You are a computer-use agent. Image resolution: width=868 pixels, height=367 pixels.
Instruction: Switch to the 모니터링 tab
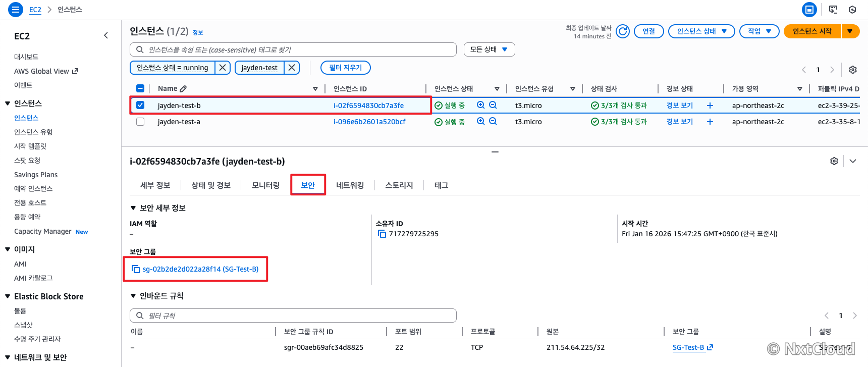[x=266, y=185]
